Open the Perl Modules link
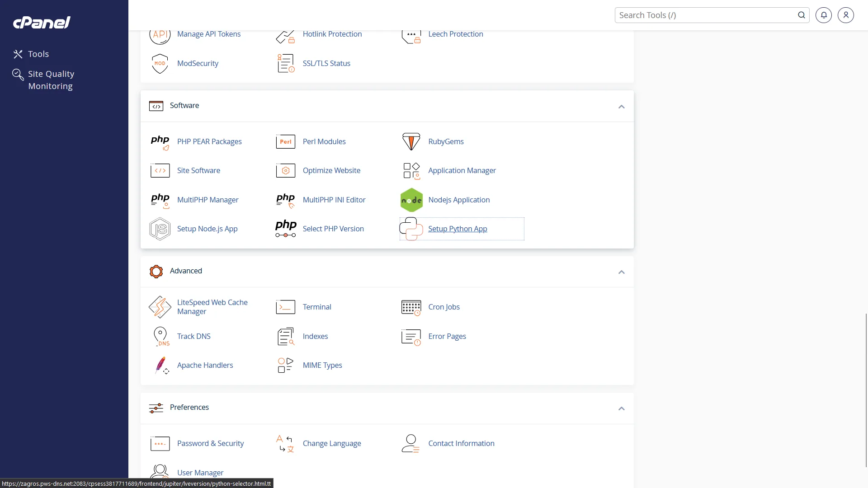This screenshot has width=868, height=488. pyautogui.click(x=324, y=141)
